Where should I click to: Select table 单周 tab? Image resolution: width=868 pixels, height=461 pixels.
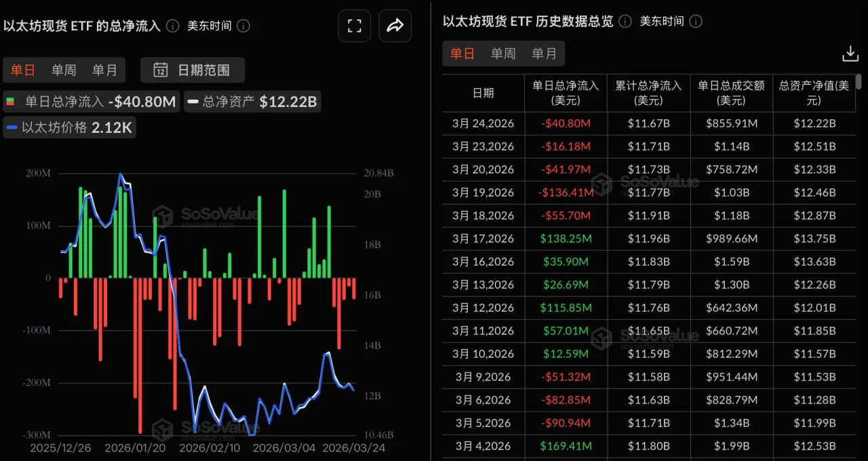[x=503, y=54]
